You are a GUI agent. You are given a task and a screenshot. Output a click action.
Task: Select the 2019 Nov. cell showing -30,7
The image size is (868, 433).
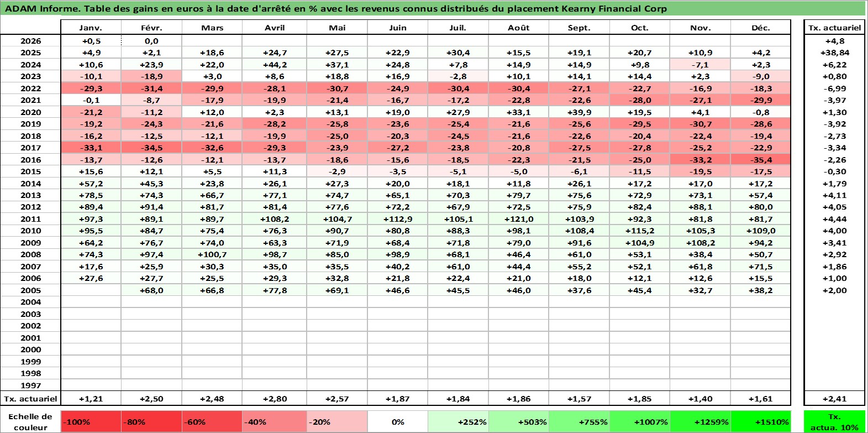tap(700, 124)
